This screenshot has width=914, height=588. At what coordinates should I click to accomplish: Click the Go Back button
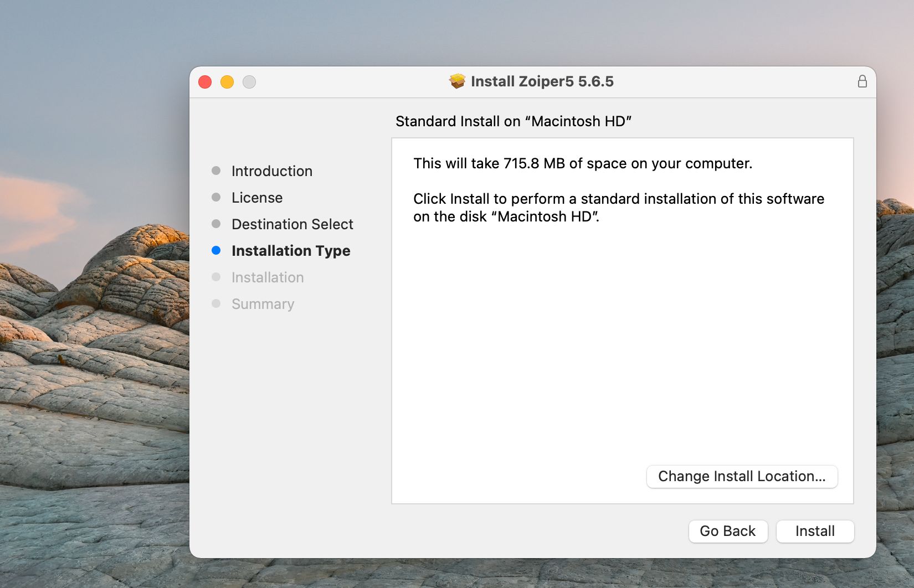[x=728, y=531]
